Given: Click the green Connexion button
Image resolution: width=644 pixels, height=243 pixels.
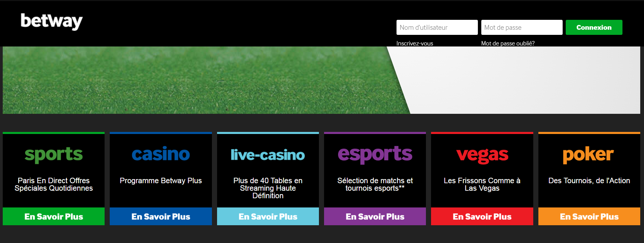Looking at the screenshot, I should (594, 27).
